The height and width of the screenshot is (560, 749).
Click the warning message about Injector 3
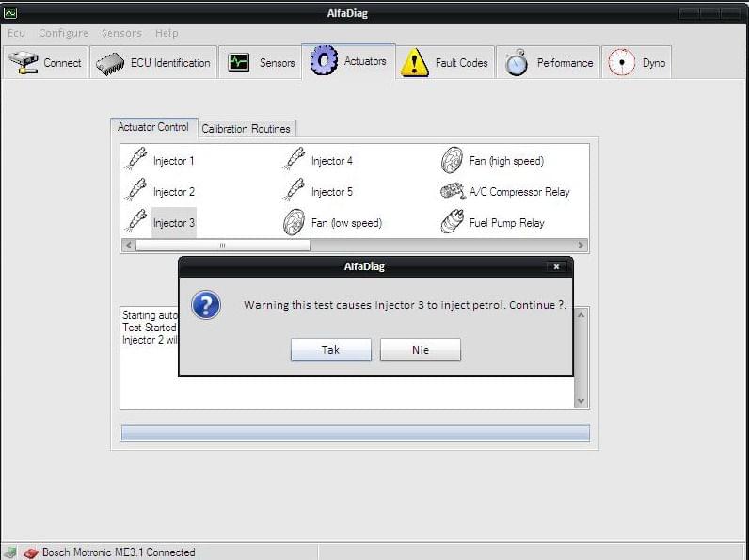click(x=405, y=305)
